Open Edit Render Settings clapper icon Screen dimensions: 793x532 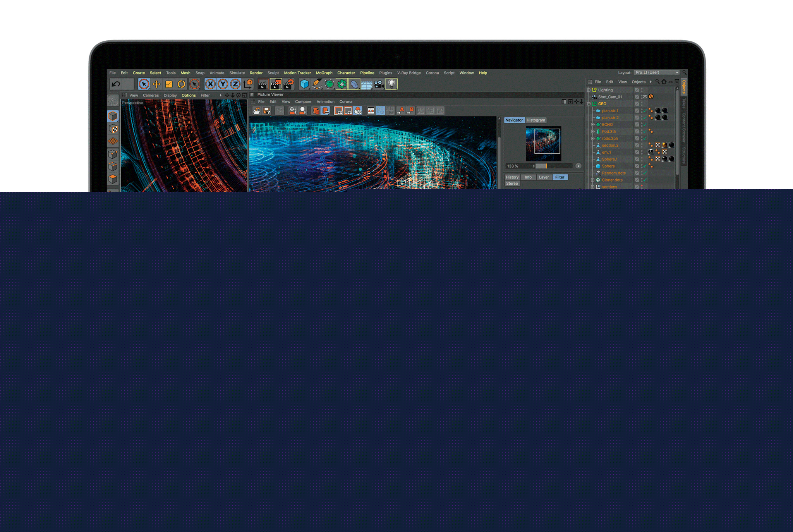click(x=288, y=84)
